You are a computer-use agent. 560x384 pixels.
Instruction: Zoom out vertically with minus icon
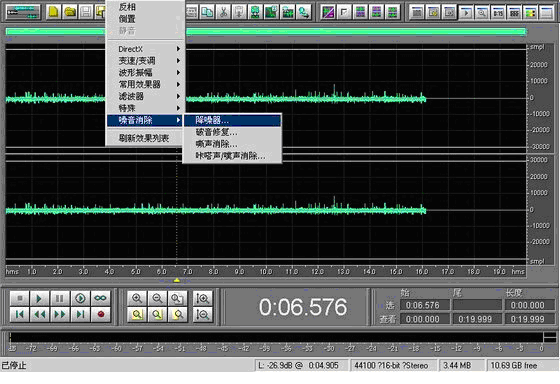pyautogui.click(x=202, y=314)
